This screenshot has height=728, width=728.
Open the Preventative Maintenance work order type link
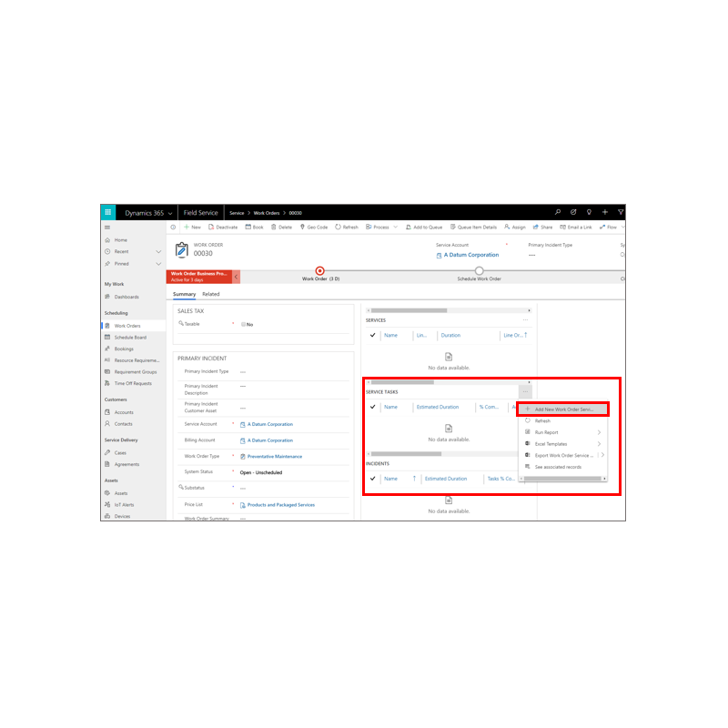tap(275, 457)
